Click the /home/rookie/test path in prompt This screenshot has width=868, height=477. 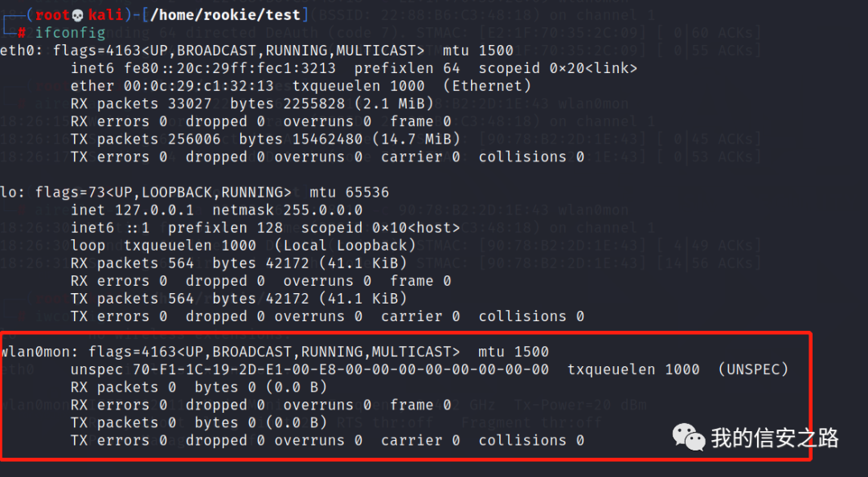[226, 15]
